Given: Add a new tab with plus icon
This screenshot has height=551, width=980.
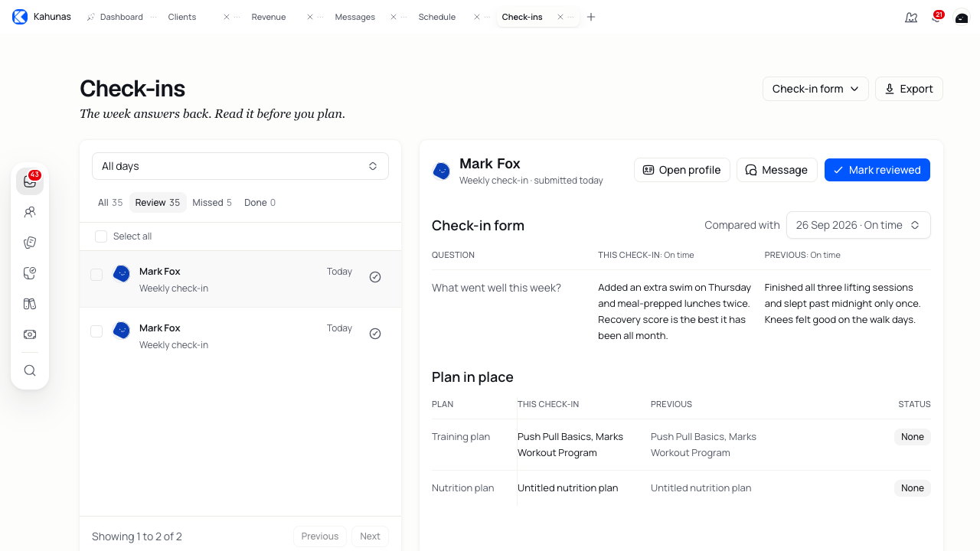Looking at the screenshot, I should click(591, 17).
